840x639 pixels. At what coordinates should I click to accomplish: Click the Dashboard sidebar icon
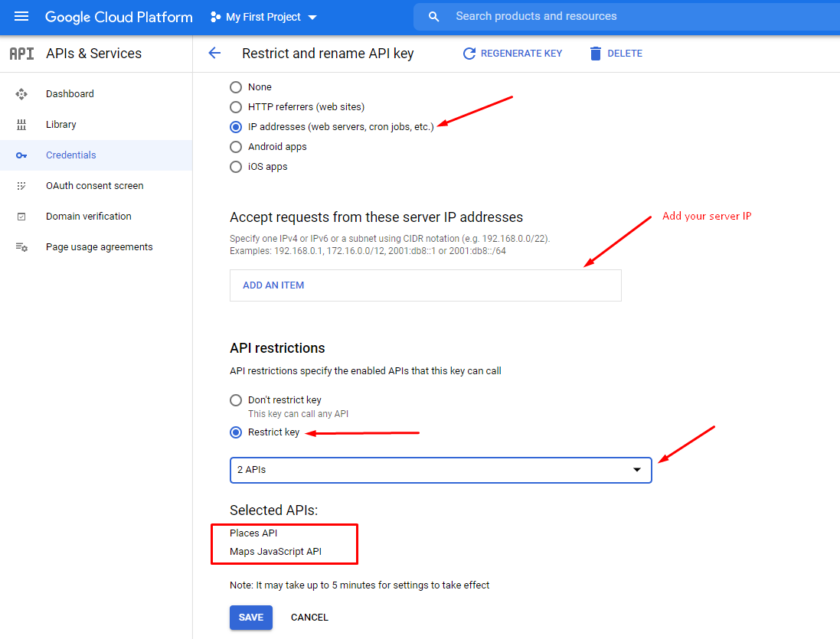coord(21,94)
